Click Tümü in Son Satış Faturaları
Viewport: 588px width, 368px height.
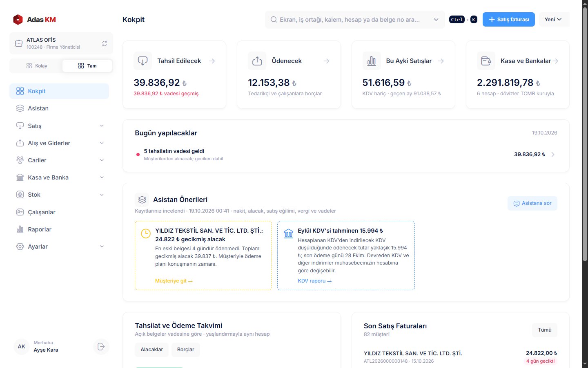tap(545, 330)
